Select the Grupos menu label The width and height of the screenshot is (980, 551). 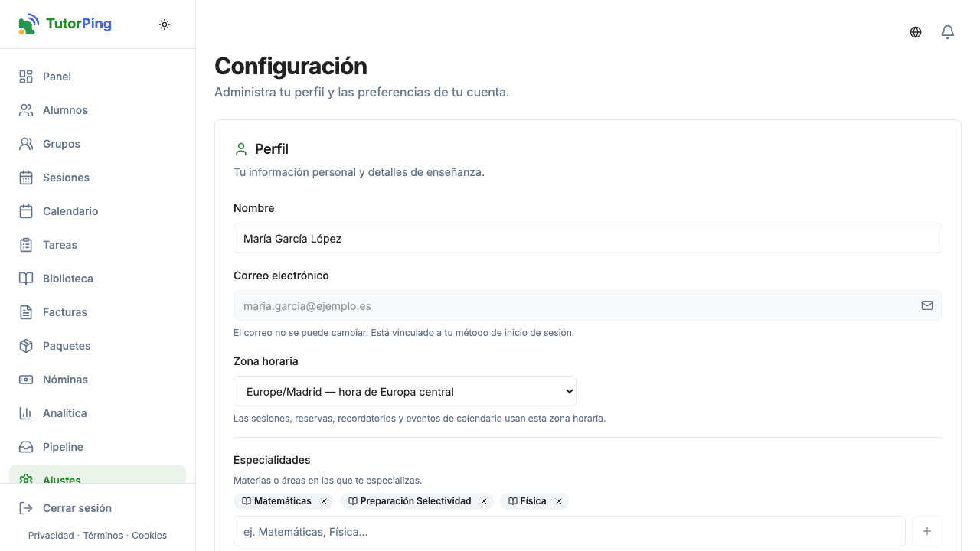[61, 144]
